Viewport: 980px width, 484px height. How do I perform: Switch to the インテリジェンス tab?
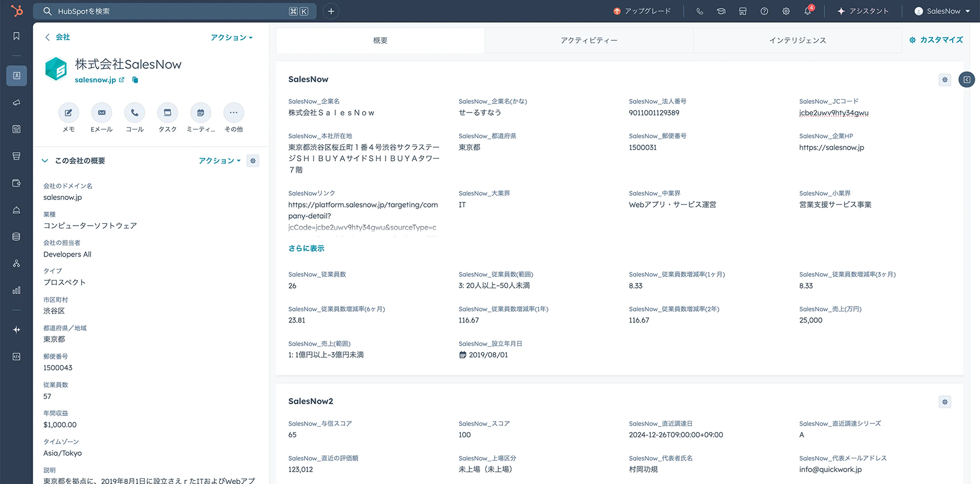(x=797, y=40)
